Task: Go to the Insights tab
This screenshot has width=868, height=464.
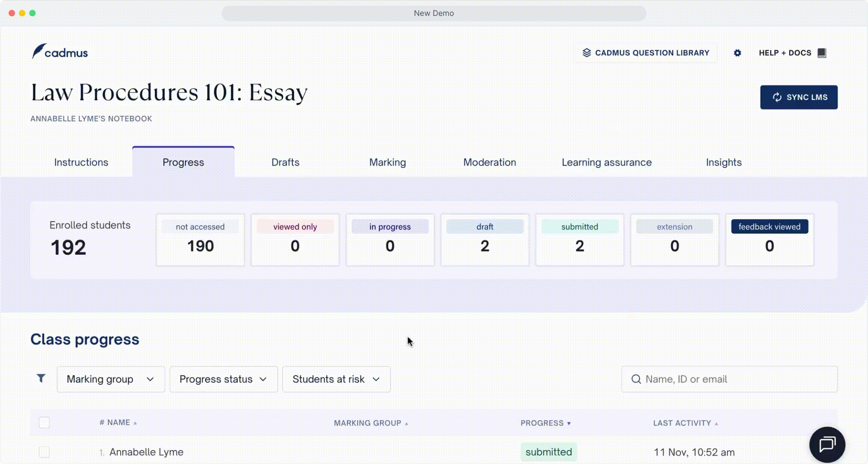Action: click(x=723, y=162)
